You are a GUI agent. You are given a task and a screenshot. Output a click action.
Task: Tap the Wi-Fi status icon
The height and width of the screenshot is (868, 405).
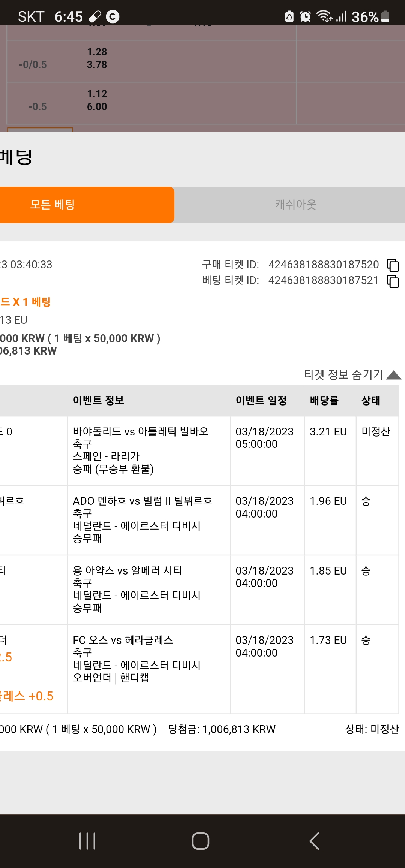click(324, 16)
